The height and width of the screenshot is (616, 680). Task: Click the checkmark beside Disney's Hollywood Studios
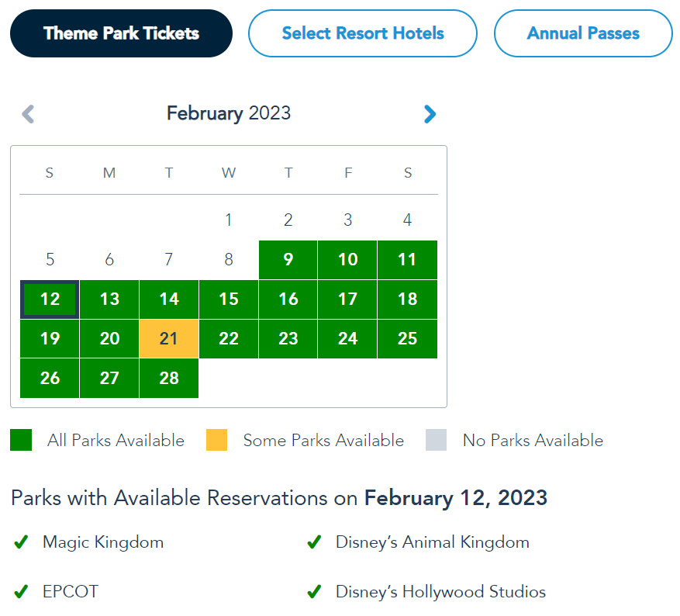tap(314, 592)
